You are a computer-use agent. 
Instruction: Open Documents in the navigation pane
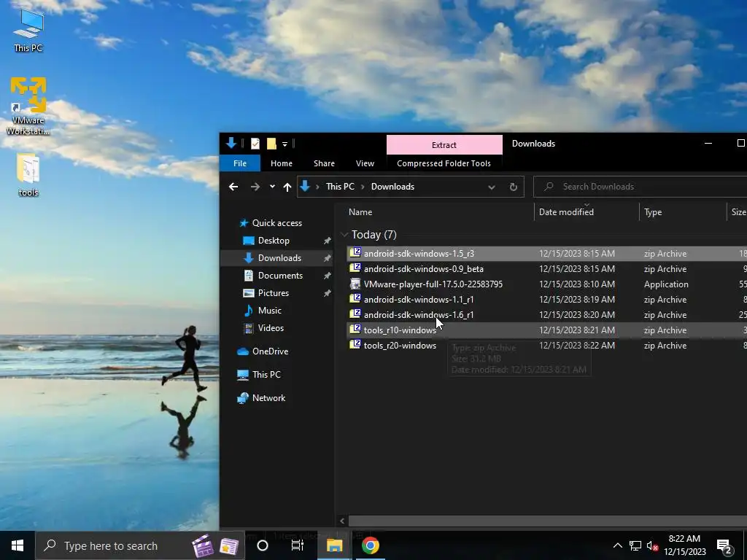tap(280, 276)
